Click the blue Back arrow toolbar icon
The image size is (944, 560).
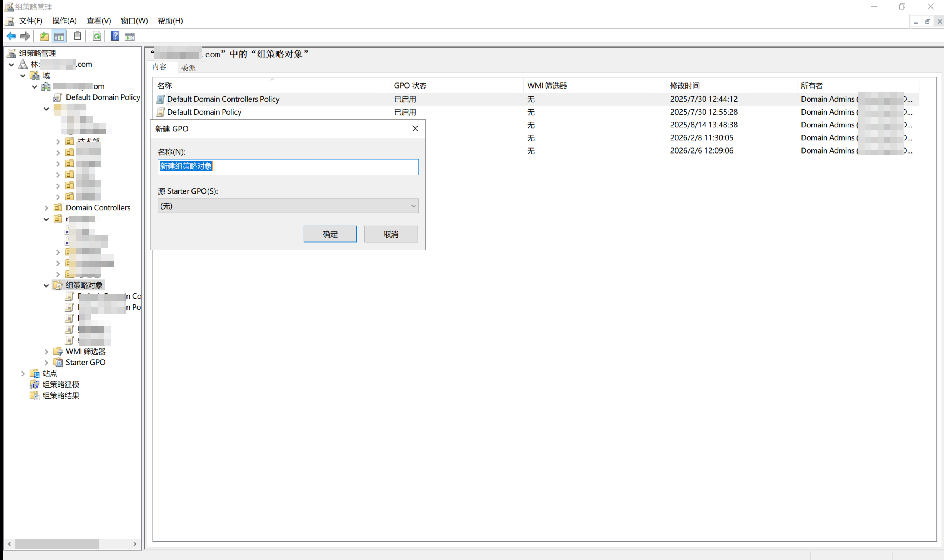coord(11,36)
